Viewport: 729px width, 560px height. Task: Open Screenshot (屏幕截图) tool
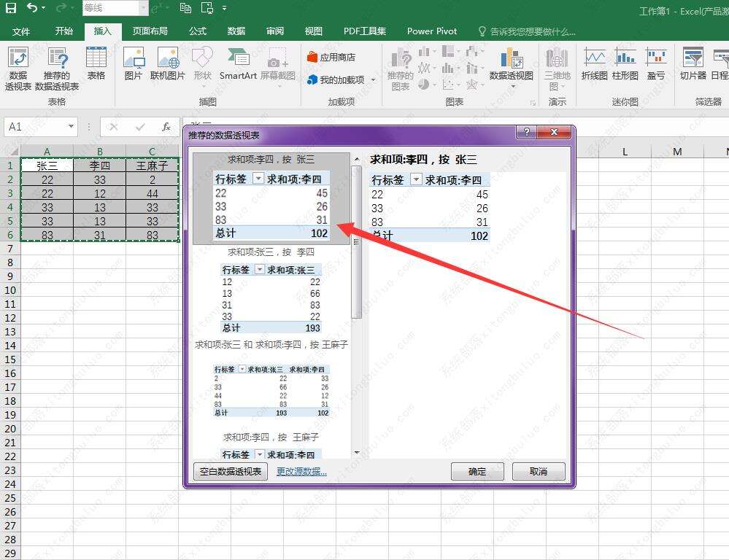(x=278, y=67)
